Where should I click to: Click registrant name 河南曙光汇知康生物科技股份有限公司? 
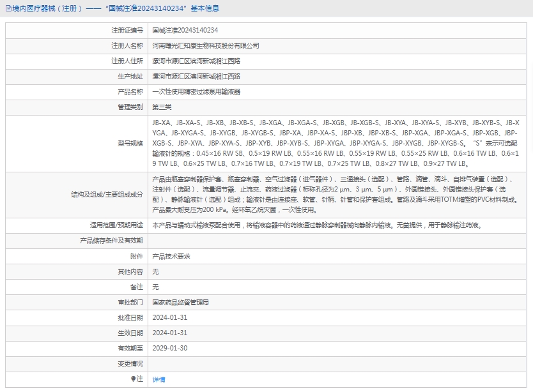(x=206, y=46)
